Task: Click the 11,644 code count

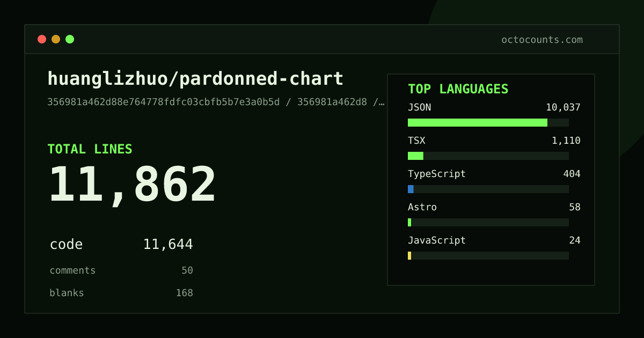Action: tap(168, 245)
